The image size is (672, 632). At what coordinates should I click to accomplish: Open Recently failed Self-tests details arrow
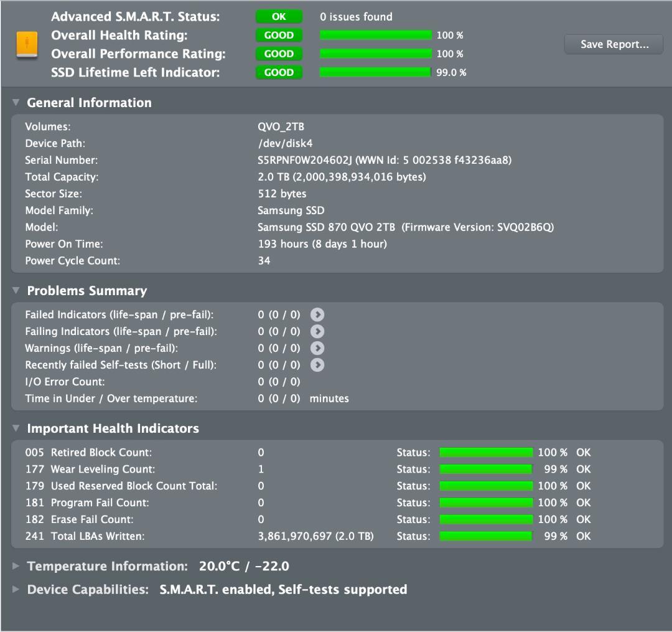click(x=317, y=365)
